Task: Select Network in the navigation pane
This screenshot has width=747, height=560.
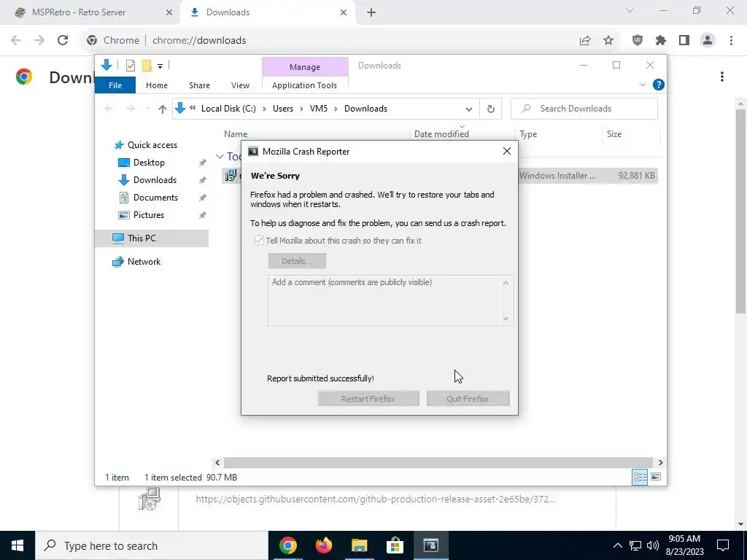Action: point(144,262)
